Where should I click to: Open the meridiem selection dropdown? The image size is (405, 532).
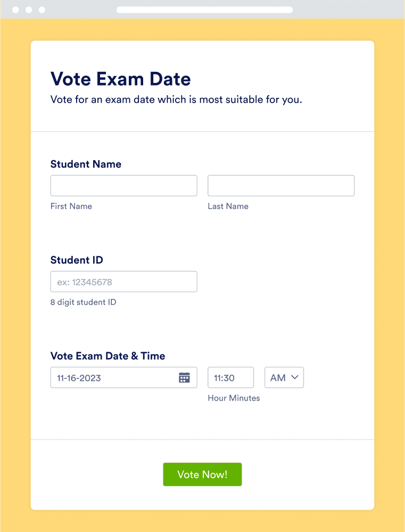tap(284, 377)
